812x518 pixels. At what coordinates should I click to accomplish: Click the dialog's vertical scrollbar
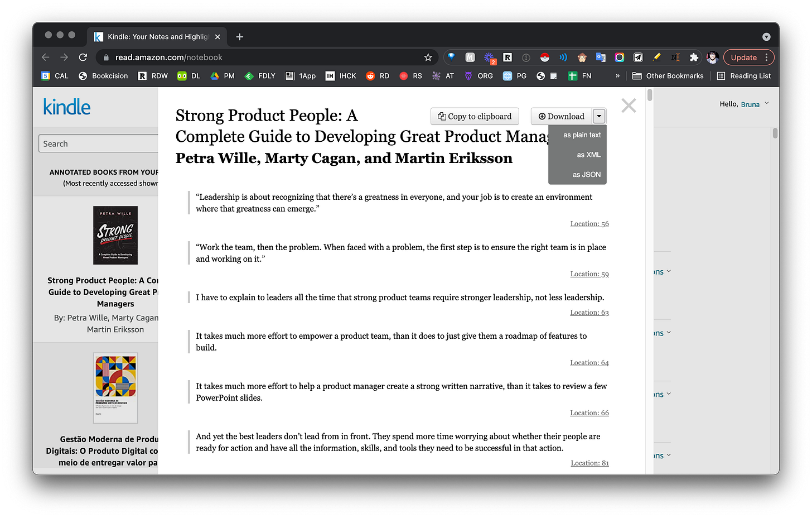pos(650,95)
